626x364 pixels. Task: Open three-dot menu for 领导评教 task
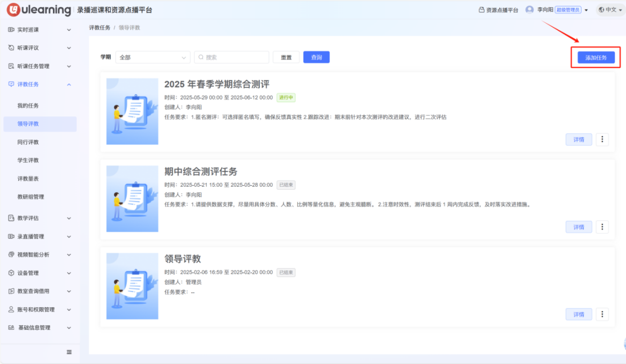coord(602,315)
